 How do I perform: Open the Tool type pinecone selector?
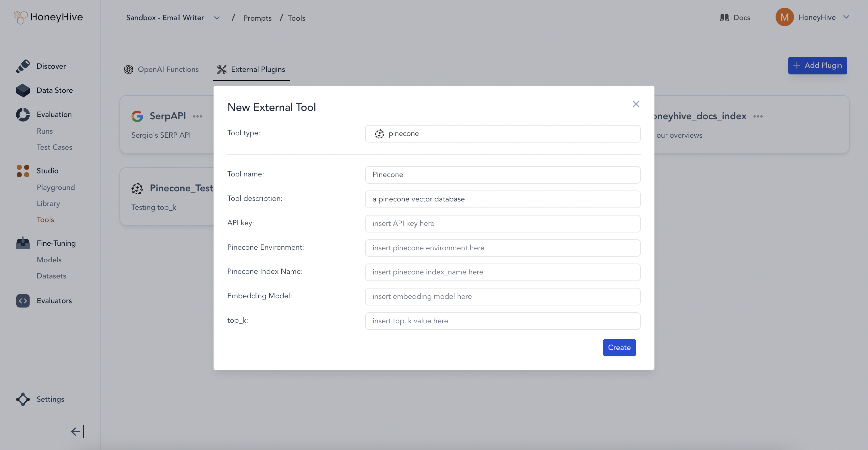click(x=502, y=134)
